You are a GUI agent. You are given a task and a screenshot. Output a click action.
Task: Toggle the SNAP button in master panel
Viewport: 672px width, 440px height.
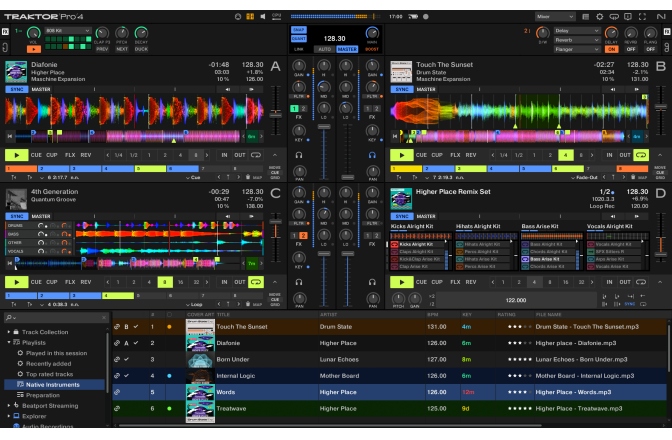coord(299,30)
